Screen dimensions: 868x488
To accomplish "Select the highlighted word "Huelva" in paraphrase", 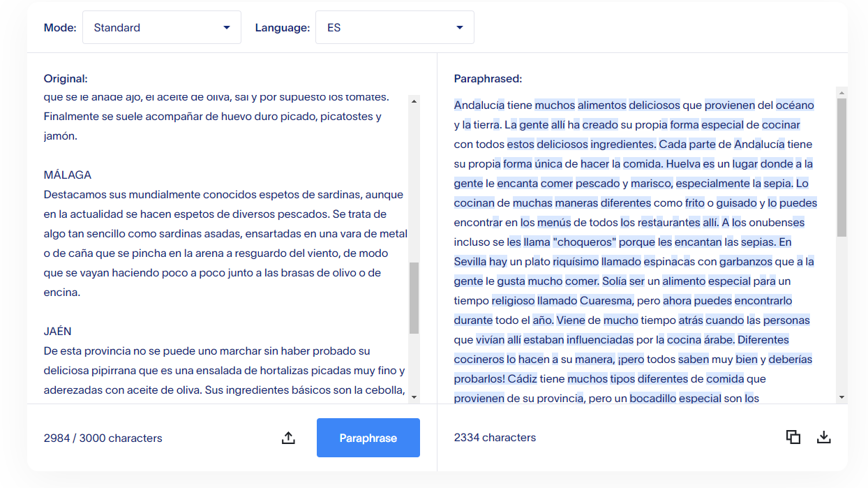I will tap(683, 164).
